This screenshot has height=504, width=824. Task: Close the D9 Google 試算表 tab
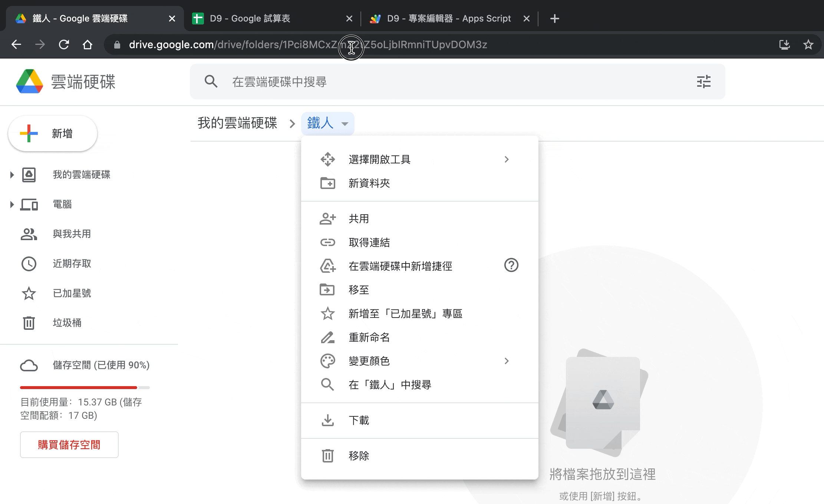click(349, 19)
